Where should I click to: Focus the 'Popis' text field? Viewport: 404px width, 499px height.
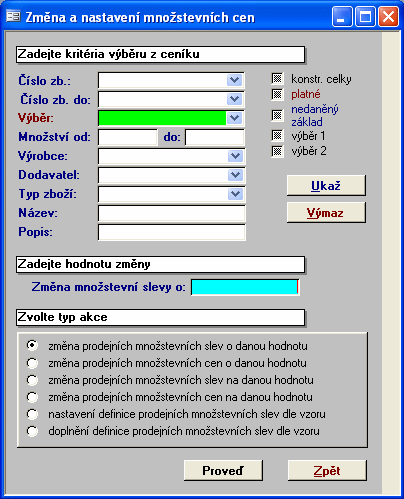(x=172, y=232)
